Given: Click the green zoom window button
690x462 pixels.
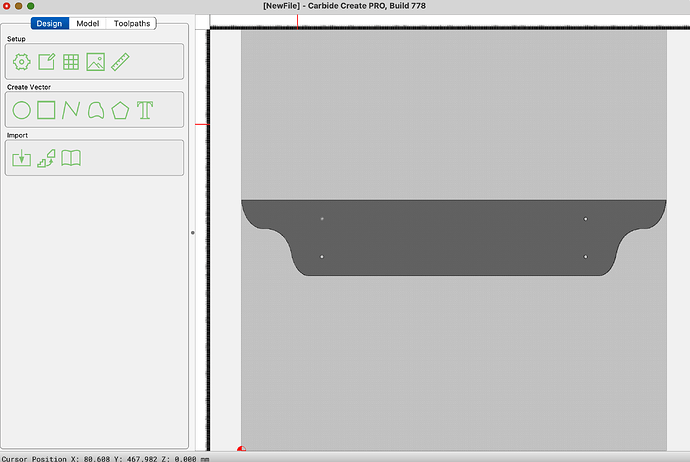Looking at the screenshot, I should (x=30, y=6).
